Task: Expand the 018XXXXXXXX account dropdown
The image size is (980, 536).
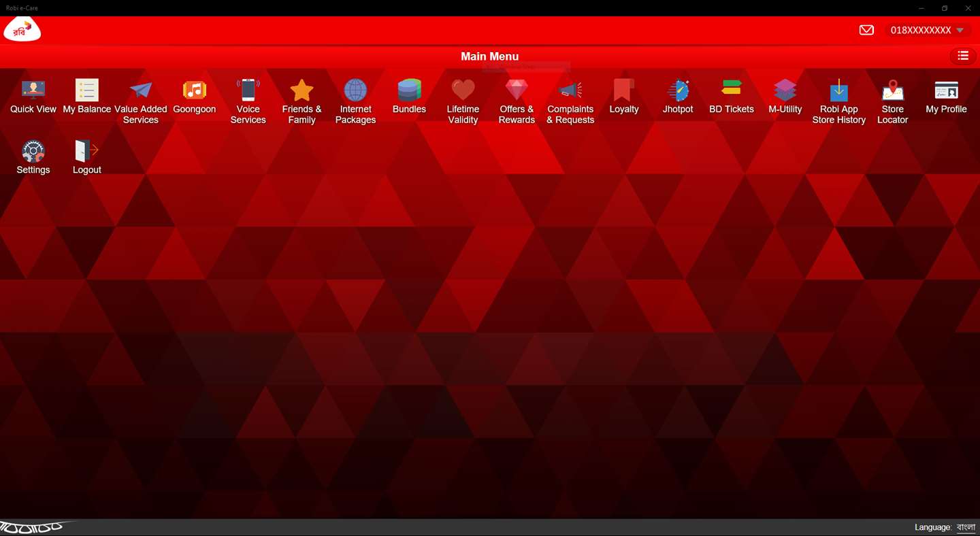Action: (927, 30)
